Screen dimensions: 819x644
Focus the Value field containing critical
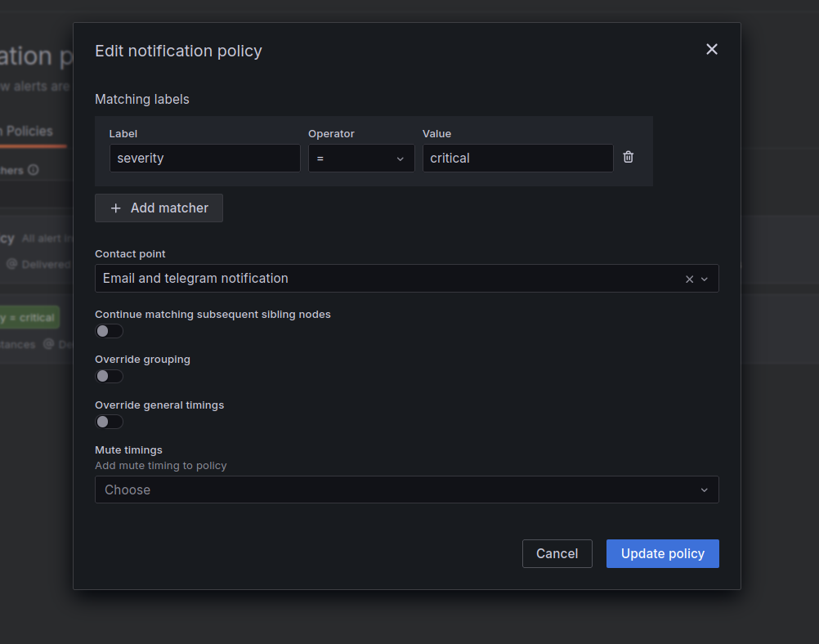pos(517,159)
